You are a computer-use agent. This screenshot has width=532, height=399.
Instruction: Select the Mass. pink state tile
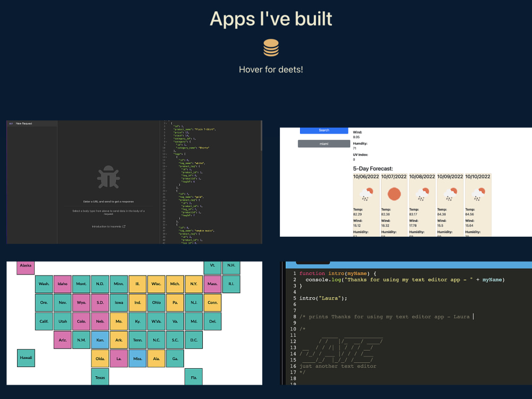[x=212, y=284]
